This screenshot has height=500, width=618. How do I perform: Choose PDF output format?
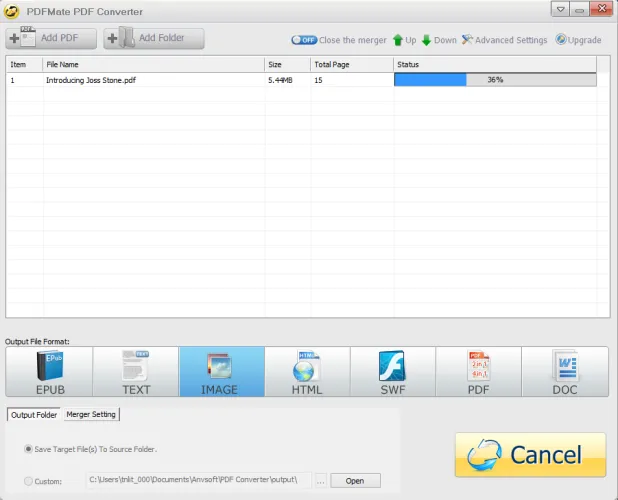tap(479, 372)
